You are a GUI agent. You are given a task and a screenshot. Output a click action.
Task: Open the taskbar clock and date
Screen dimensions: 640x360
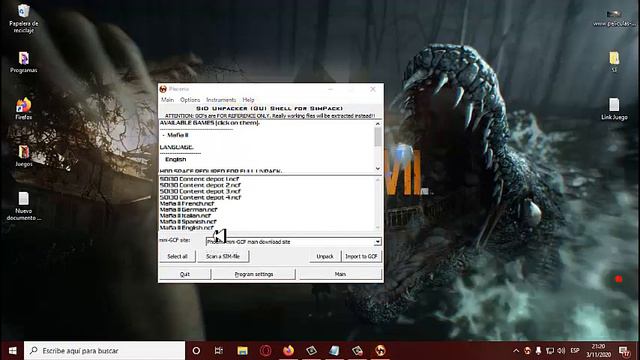click(598, 351)
